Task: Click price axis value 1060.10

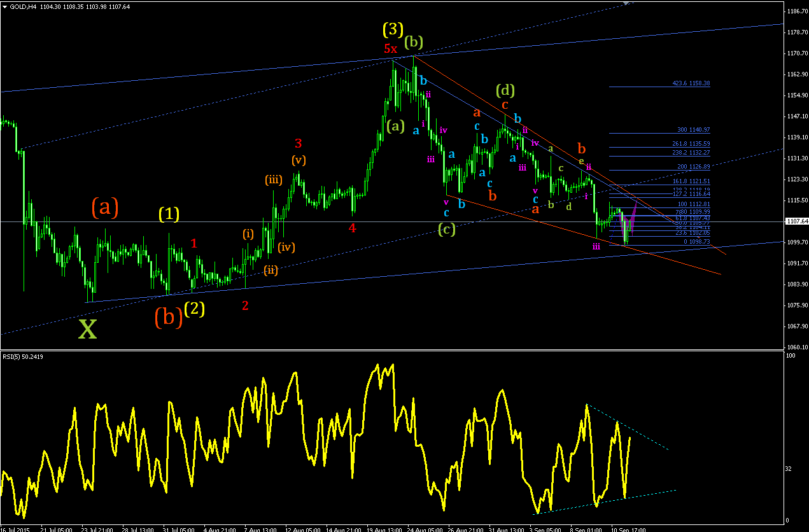Action: tap(798, 347)
